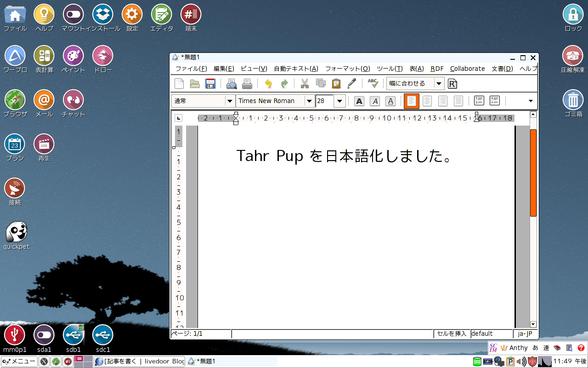Open the Times New Roman font dropdown

(x=309, y=101)
